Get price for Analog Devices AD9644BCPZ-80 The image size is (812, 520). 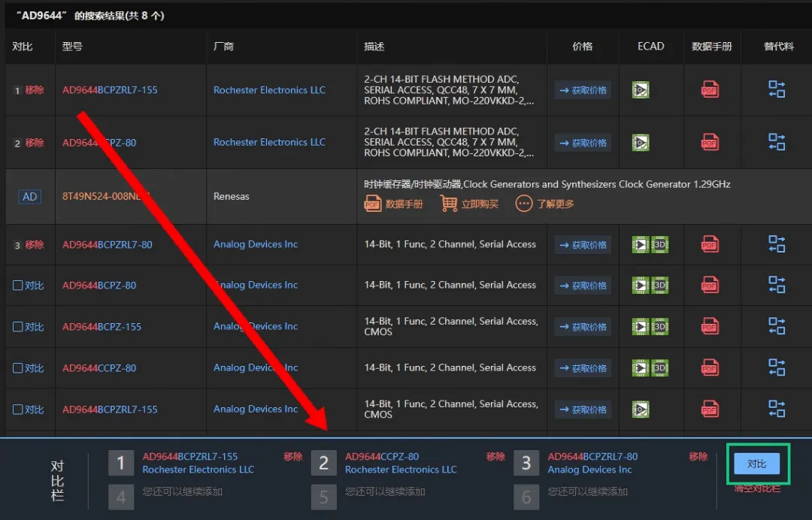click(583, 285)
